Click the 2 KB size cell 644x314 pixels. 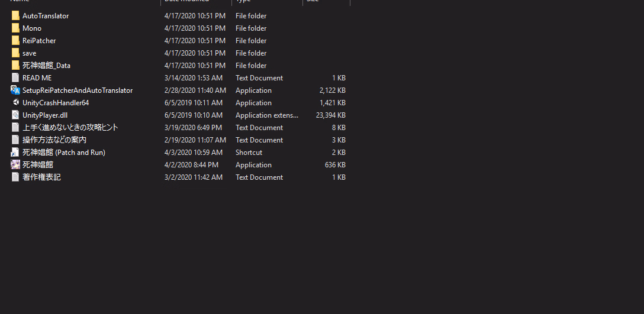tap(339, 153)
